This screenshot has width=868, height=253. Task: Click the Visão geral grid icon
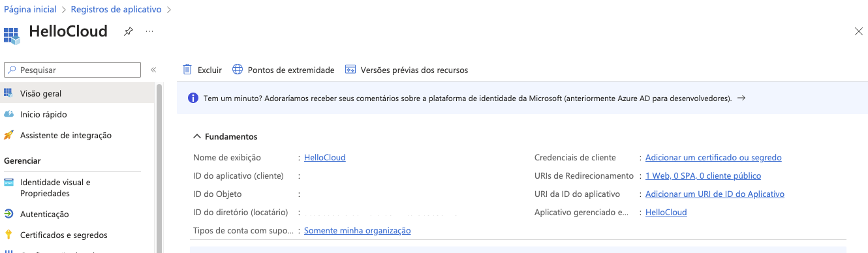[x=8, y=93]
